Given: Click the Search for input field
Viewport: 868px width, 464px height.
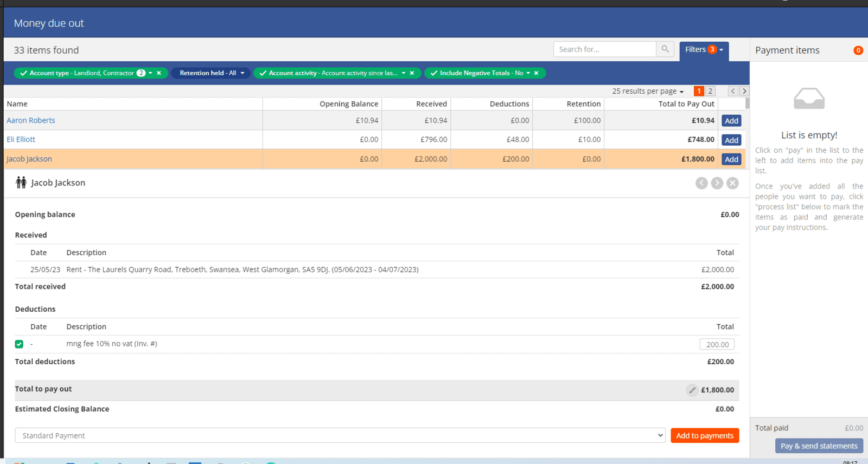Looking at the screenshot, I should (604, 49).
